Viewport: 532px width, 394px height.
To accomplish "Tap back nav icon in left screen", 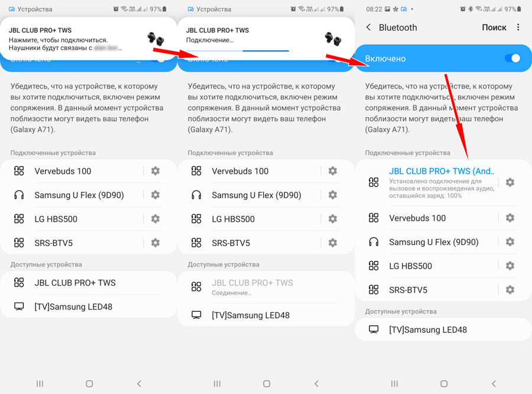I will pyautogui.click(x=139, y=384).
